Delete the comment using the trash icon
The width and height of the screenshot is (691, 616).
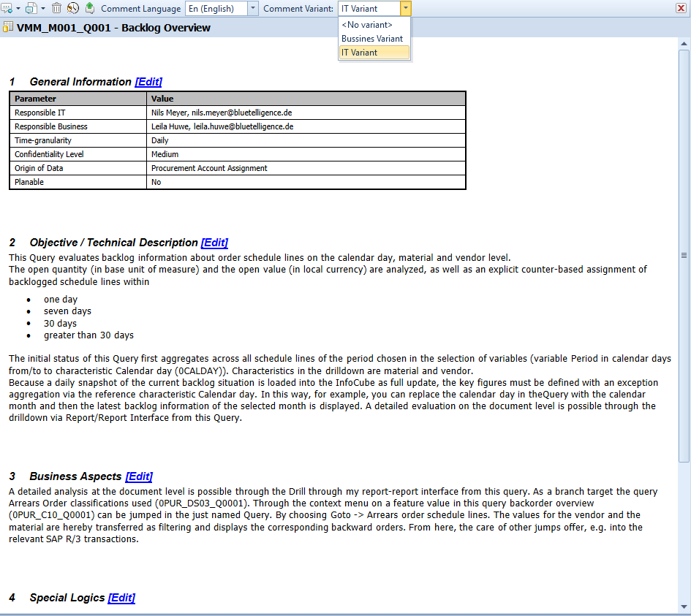[x=56, y=7]
